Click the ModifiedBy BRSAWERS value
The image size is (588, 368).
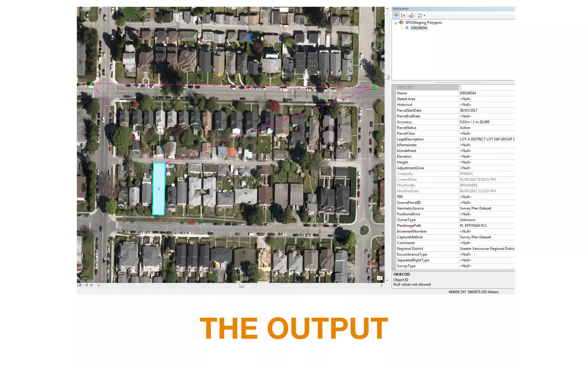(x=487, y=185)
